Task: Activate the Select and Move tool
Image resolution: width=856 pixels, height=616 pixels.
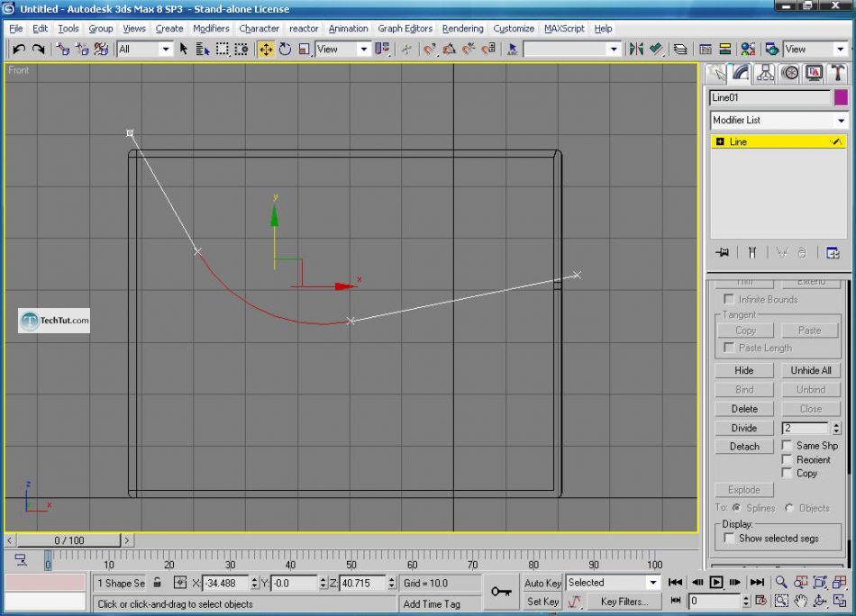Action: (x=266, y=50)
